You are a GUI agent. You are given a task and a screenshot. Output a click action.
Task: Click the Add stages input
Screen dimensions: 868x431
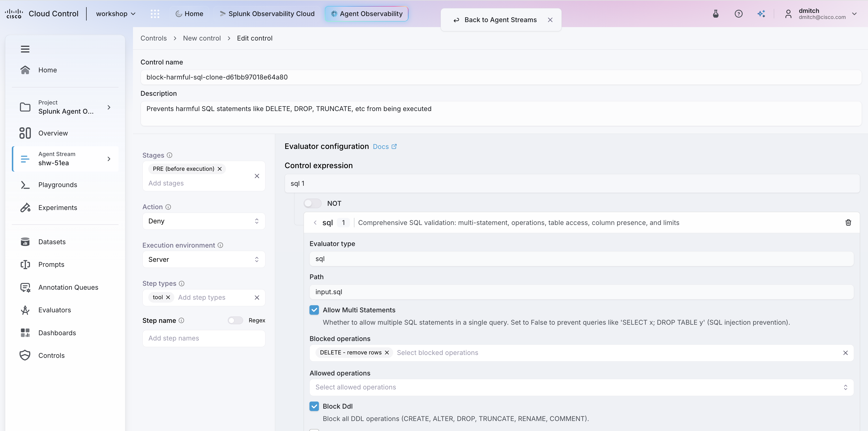166,183
